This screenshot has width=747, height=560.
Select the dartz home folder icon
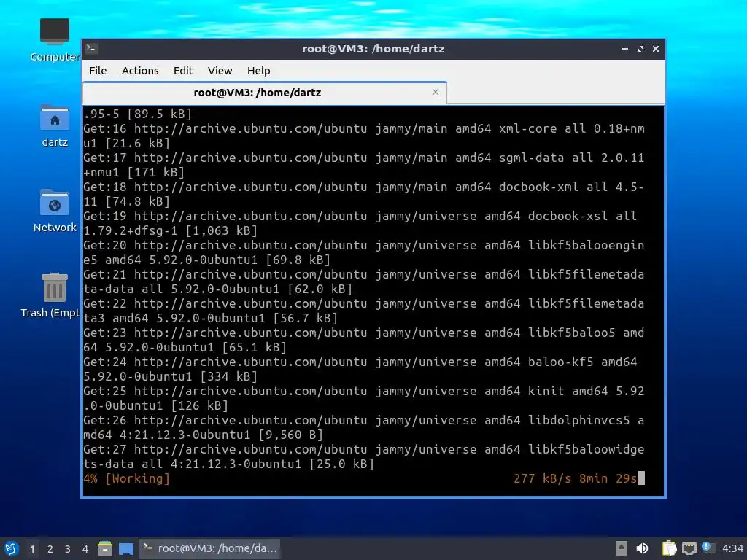click(x=54, y=125)
